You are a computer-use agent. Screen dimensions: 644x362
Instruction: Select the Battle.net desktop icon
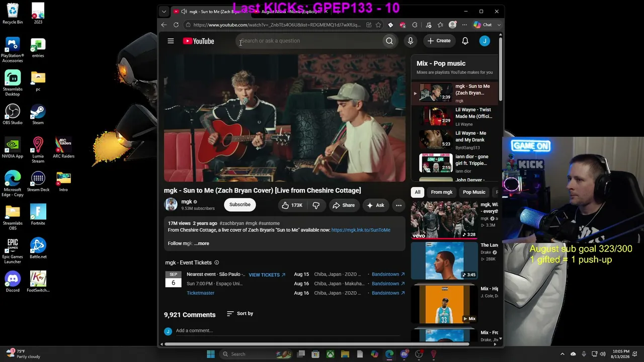click(x=38, y=248)
